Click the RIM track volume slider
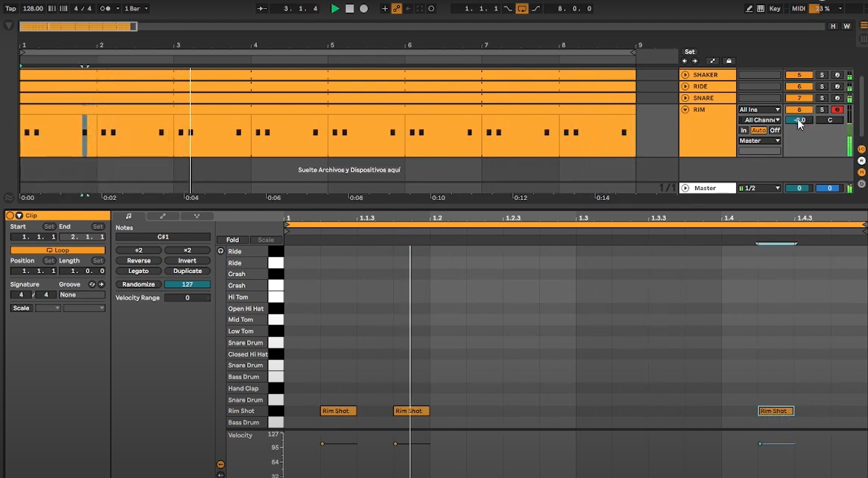This screenshot has width=868, height=478. pyautogui.click(x=799, y=120)
